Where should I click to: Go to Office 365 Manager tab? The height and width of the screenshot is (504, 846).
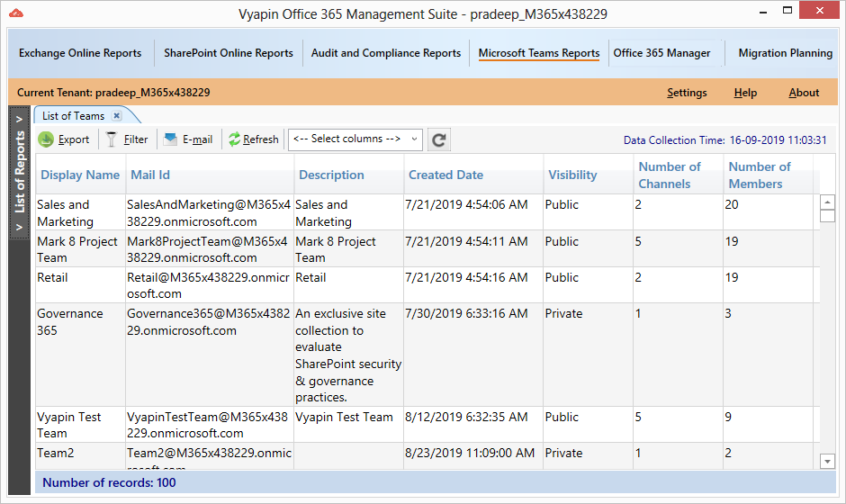coord(661,53)
